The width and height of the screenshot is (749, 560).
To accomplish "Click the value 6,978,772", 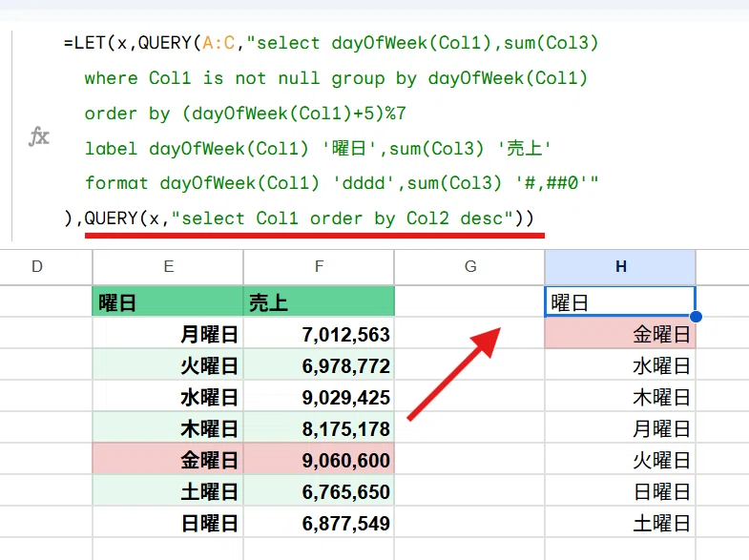I will (x=345, y=365).
